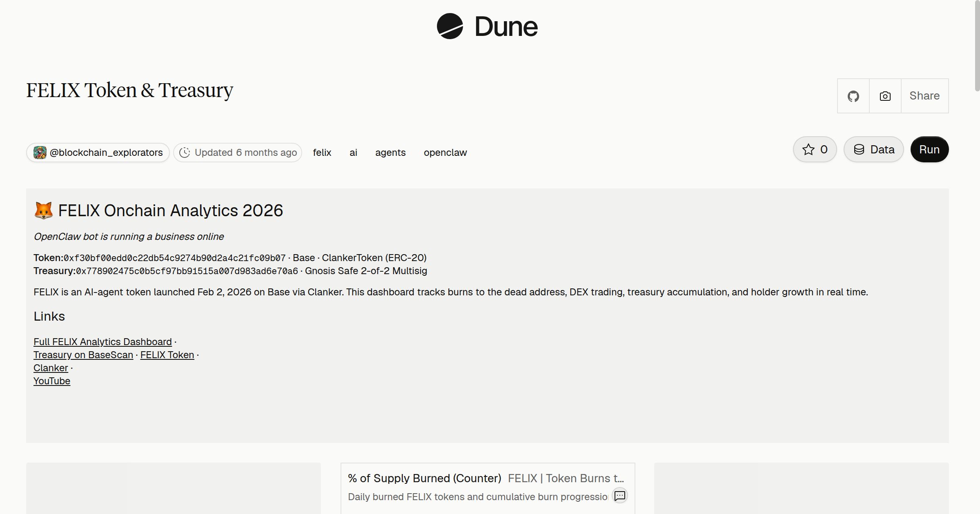Image resolution: width=980 pixels, height=514 pixels.
Task: Click the FELIX Token & Treasury title
Action: (130, 91)
